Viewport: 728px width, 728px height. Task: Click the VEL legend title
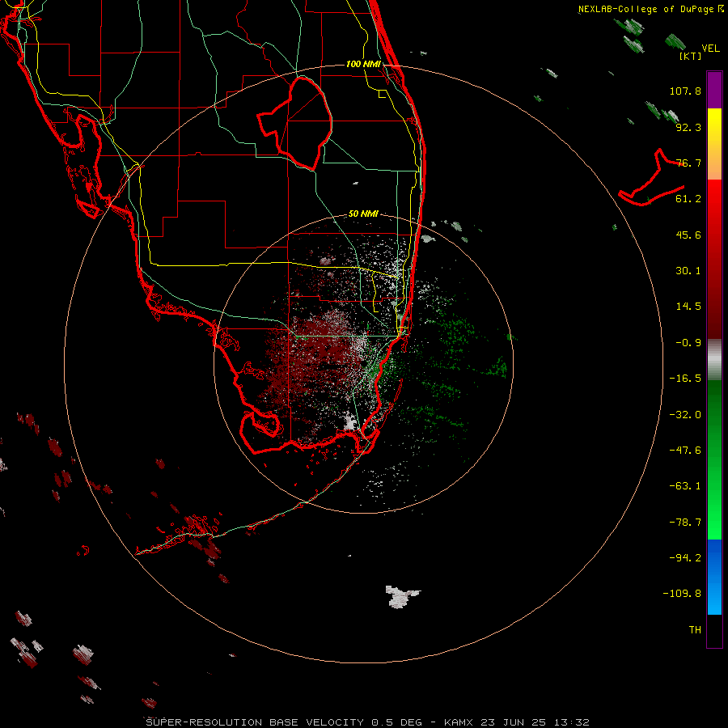point(711,49)
